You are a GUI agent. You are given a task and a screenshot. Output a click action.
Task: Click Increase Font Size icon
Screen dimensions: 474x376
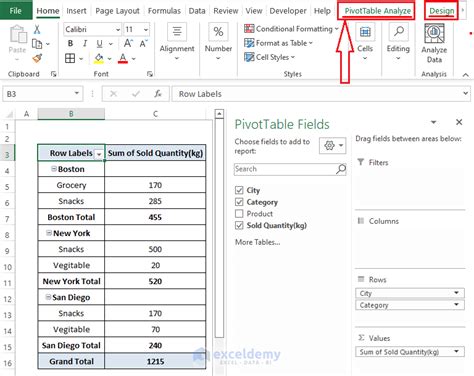[x=128, y=43]
